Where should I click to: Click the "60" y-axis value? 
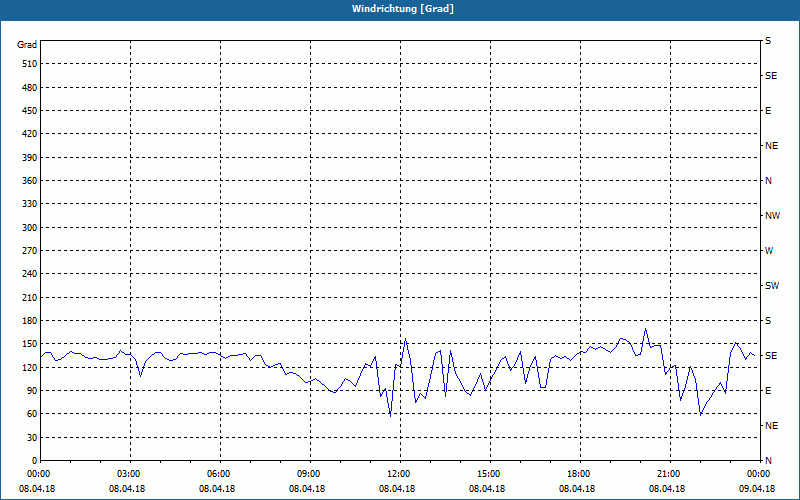coord(32,414)
